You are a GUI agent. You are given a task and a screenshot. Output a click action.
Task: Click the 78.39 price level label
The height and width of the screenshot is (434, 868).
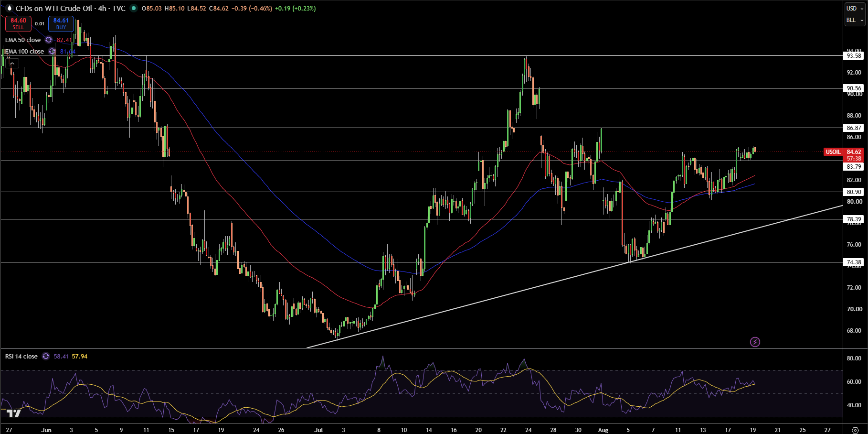pyautogui.click(x=854, y=219)
